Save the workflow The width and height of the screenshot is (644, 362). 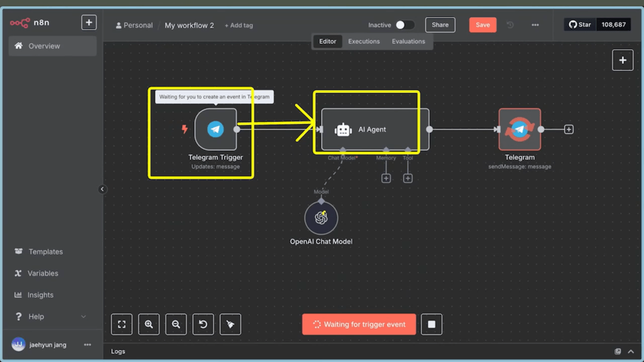point(482,25)
